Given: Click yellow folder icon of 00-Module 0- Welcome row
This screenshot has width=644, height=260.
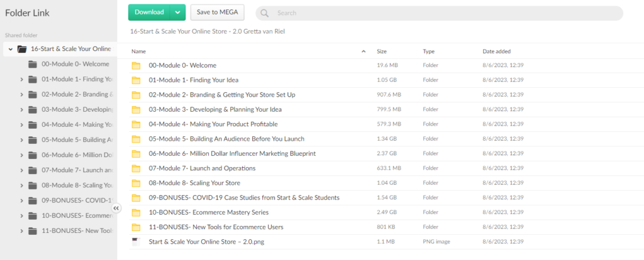Looking at the screenshot, I should click(136, 65).
